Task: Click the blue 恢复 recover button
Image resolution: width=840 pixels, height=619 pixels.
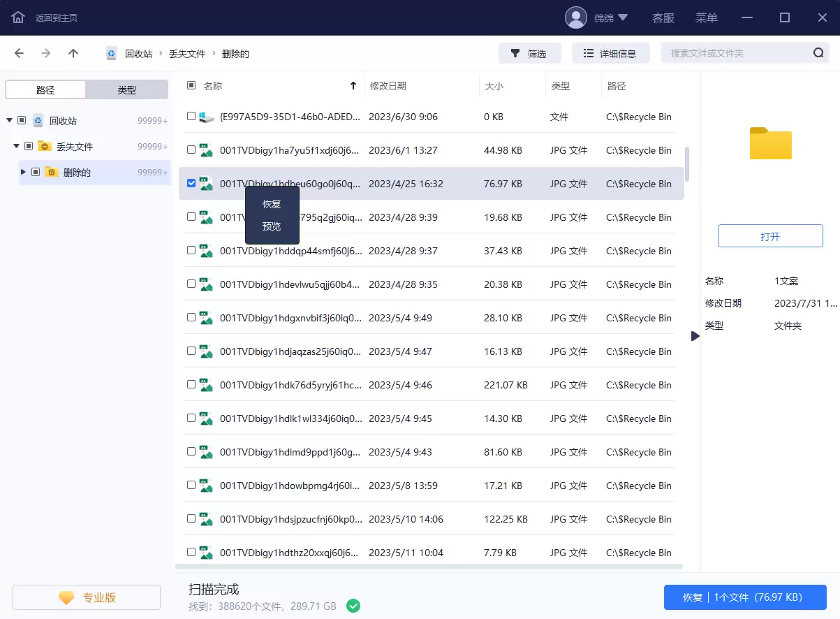Action: click(744, 597)
